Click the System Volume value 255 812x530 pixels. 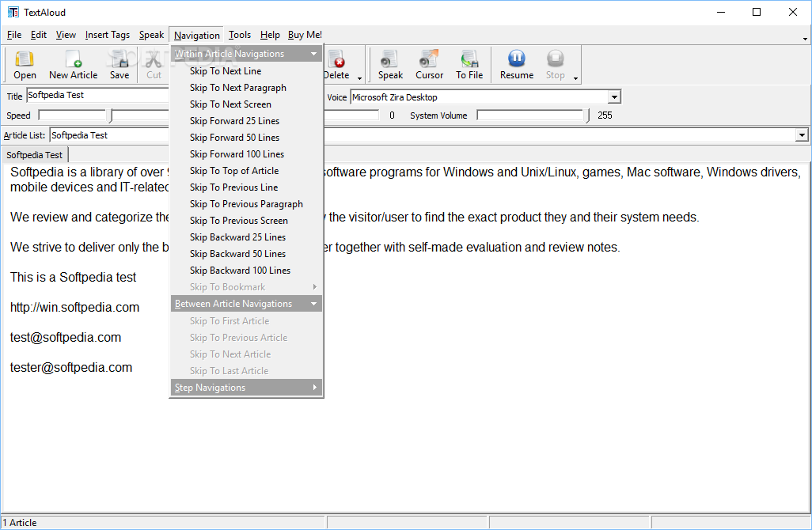pos(605,115)
